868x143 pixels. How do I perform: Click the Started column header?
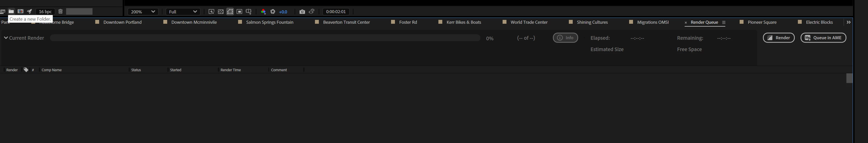tap(175, 70)
